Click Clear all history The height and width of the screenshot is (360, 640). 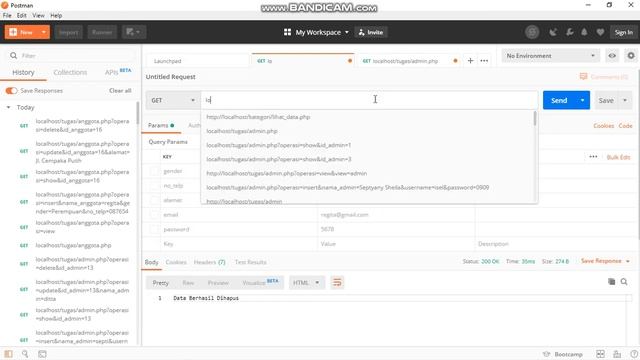click(x=120, y=90)
